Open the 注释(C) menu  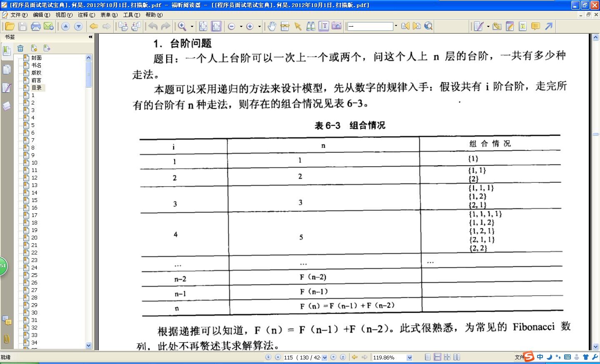(86, 15)
